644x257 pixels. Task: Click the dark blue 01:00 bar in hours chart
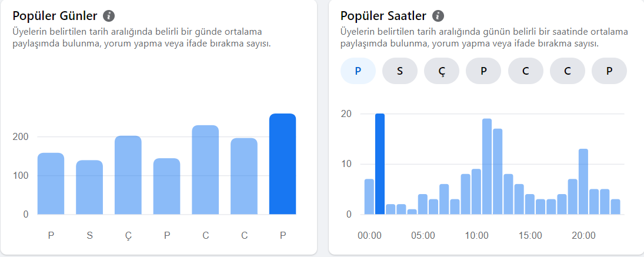[x=380, y=164]
